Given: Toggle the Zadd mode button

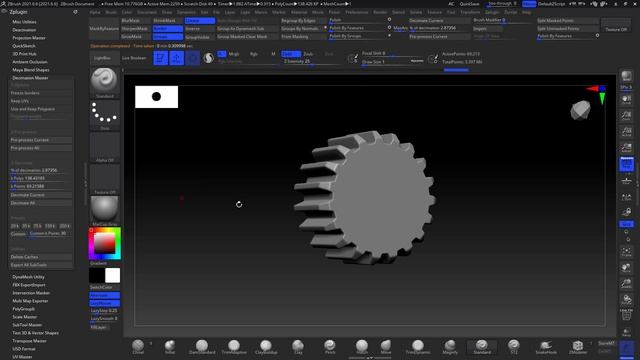Looking at the screenshot, I should pyautogui.click(x=291, y=54).
